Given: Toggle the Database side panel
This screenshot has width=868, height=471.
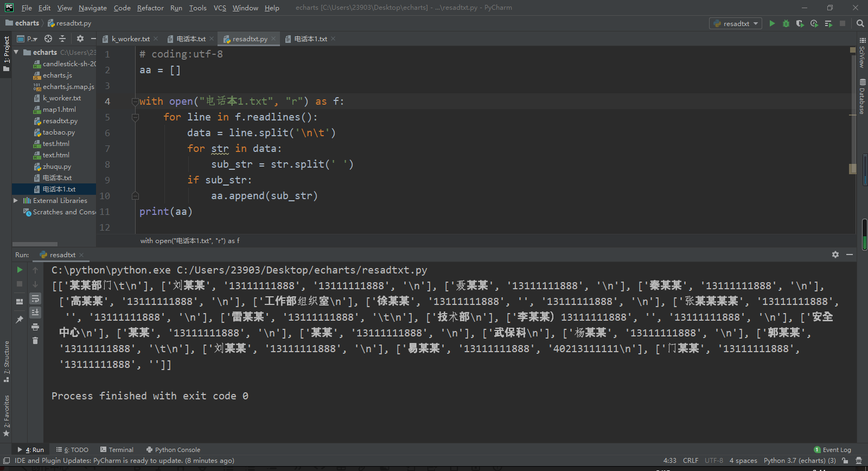Looking at the screenshot, I should [862, 97].
